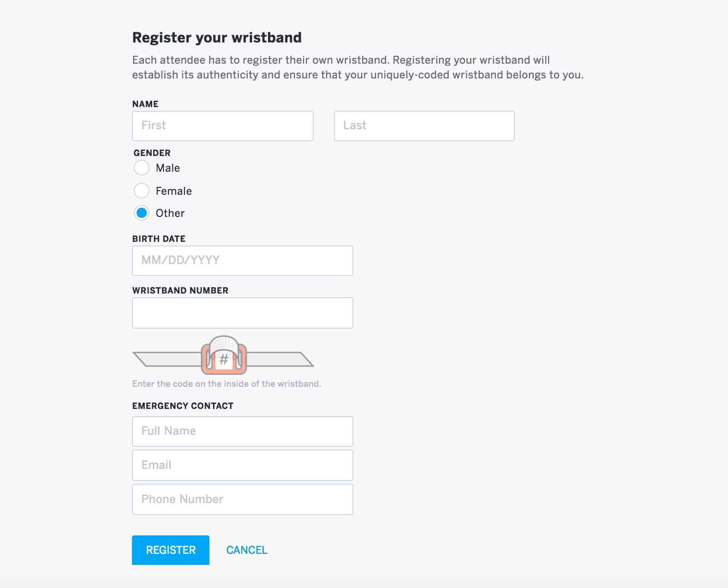Image resolution: width=728 pixels, height=588 pixels.
Task: Click the emergency contact Phone Number field
Action: pyautogui.click(x=243, y=499)
